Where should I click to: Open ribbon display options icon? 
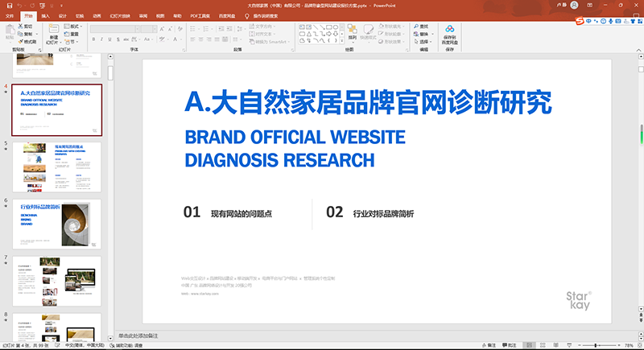590,6
